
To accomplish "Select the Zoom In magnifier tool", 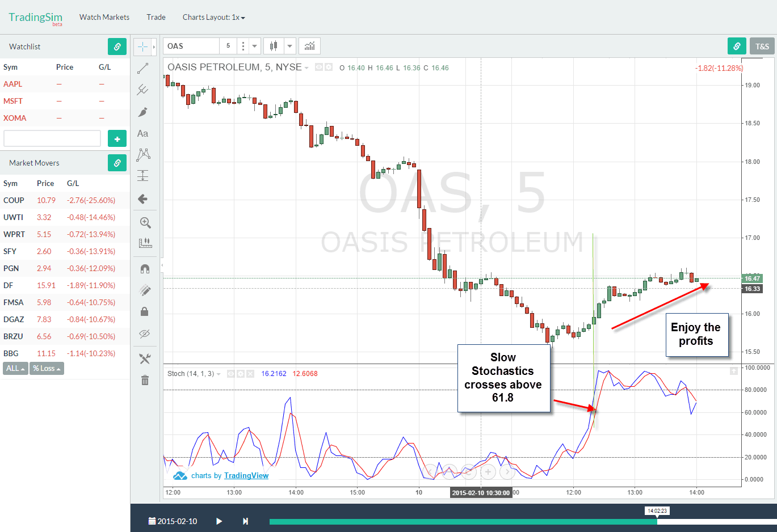I will pos(144,222).
